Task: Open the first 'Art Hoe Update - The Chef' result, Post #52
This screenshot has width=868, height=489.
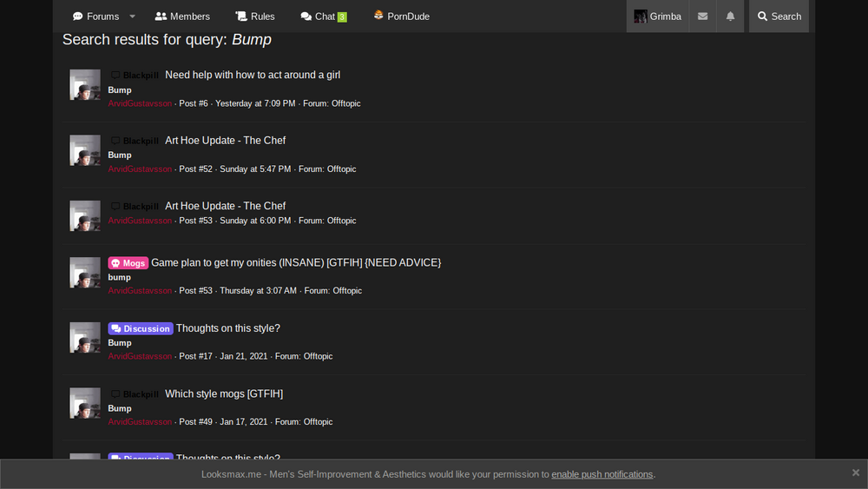Action: 226,141
